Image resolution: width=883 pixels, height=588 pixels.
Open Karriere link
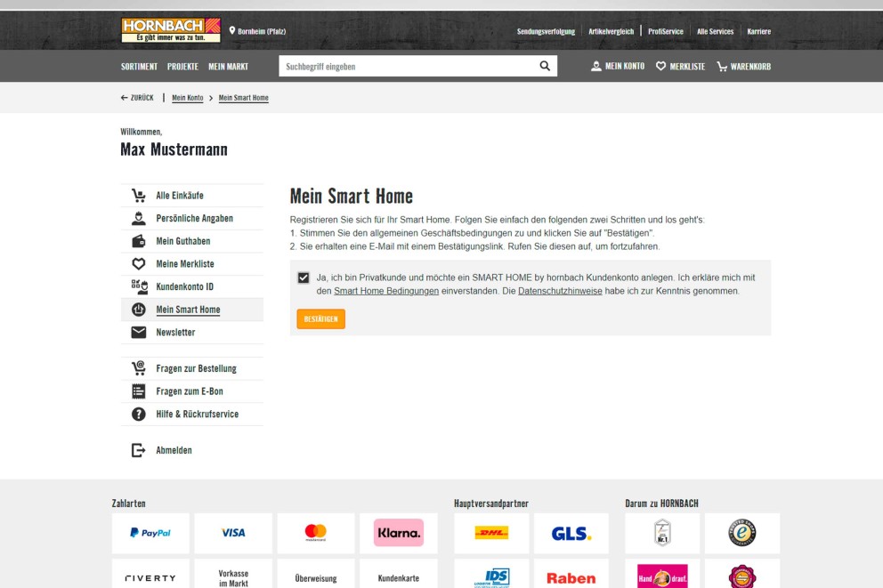coord(759,31)
